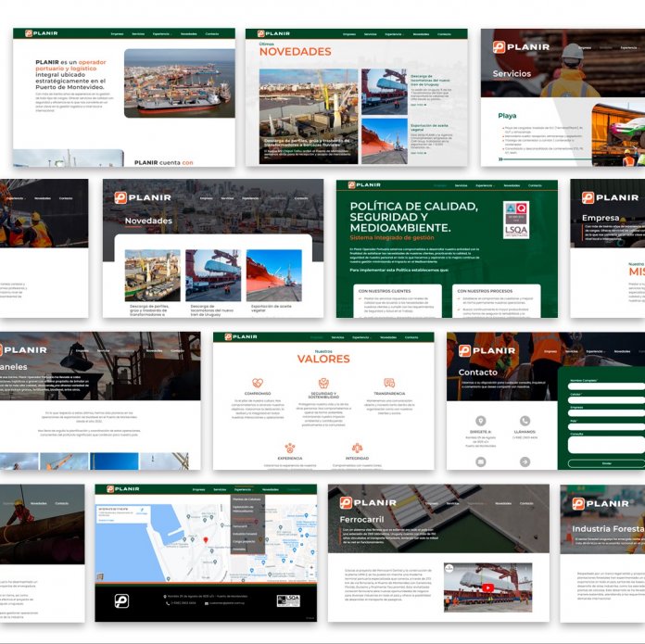Viewport: 645px width, 644px height.
Task: Open the large port news image under Últimas Novedades
Action: pyautogui.click(x=309, y=117)
